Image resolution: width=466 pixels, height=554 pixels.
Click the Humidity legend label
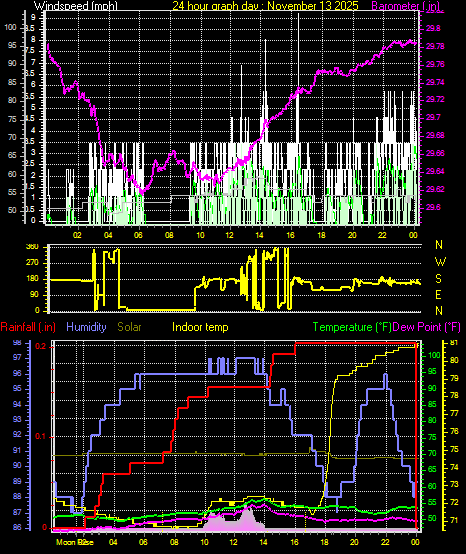pyautogui.click(x=86, y=327)
